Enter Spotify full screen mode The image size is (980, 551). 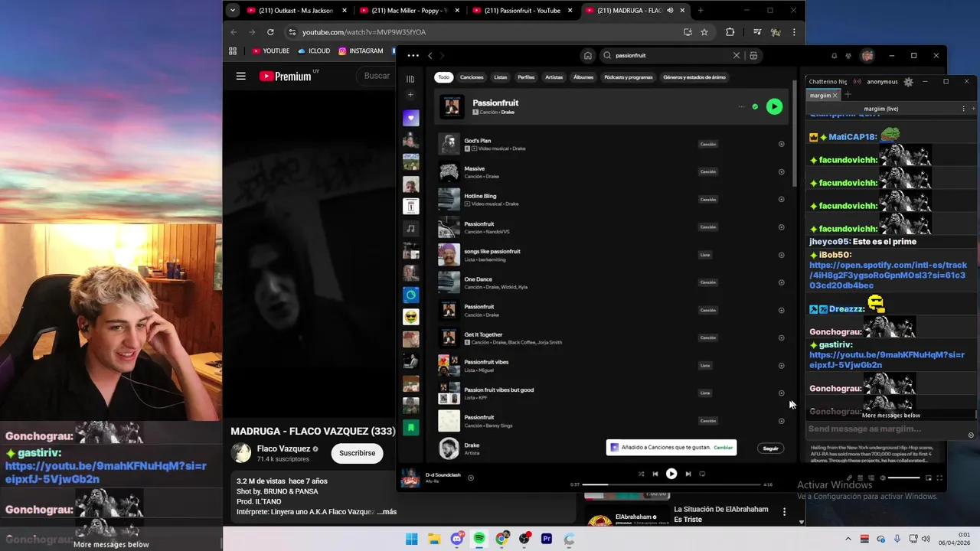pyautogui.click(x=939, y=478)
